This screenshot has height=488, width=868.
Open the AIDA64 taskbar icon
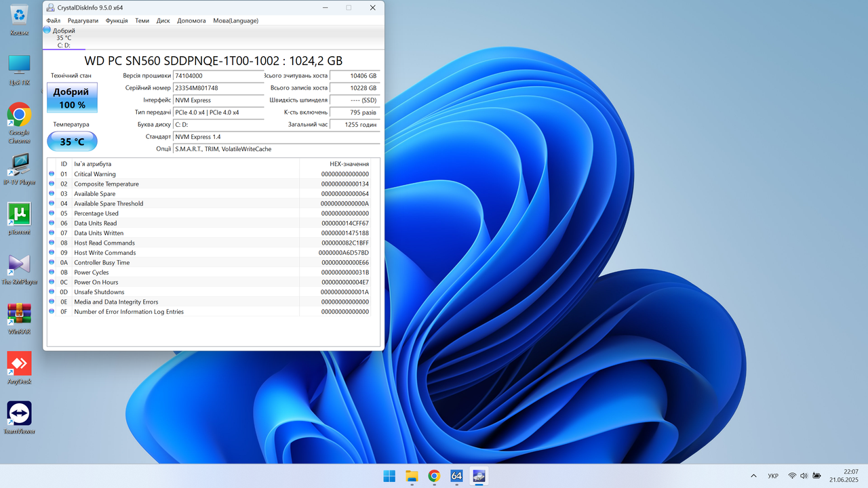pos(456,476)
